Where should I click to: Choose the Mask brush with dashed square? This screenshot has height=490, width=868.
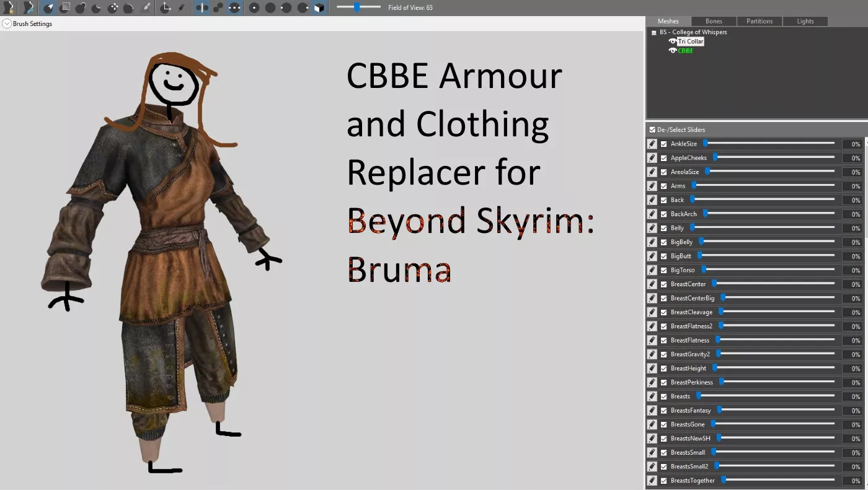[65, 7]
